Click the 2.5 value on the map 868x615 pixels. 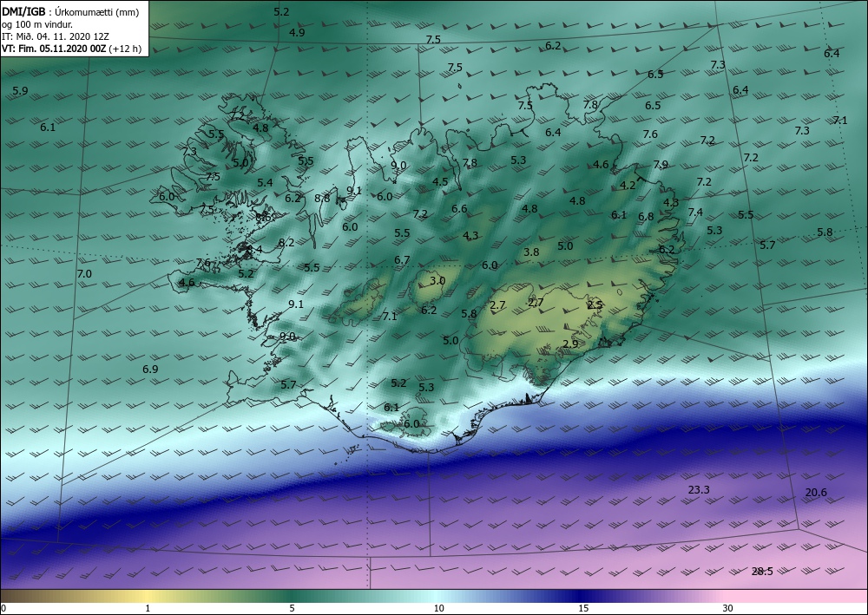pos(595,304)
